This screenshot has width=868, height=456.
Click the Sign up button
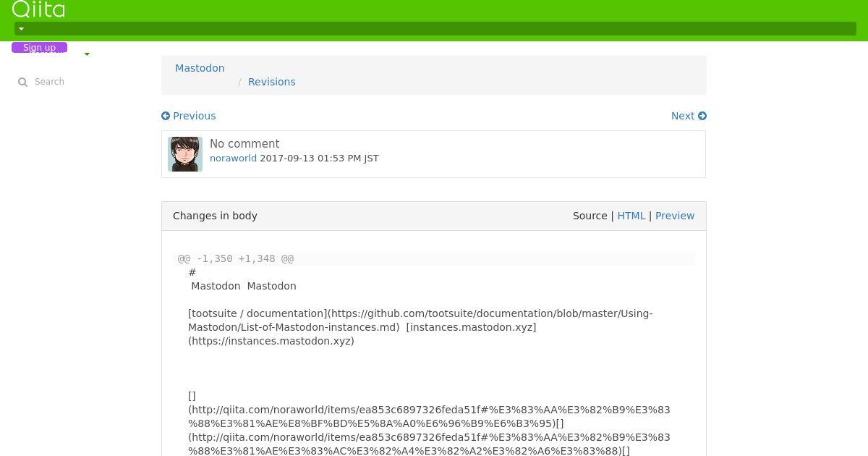39,47
